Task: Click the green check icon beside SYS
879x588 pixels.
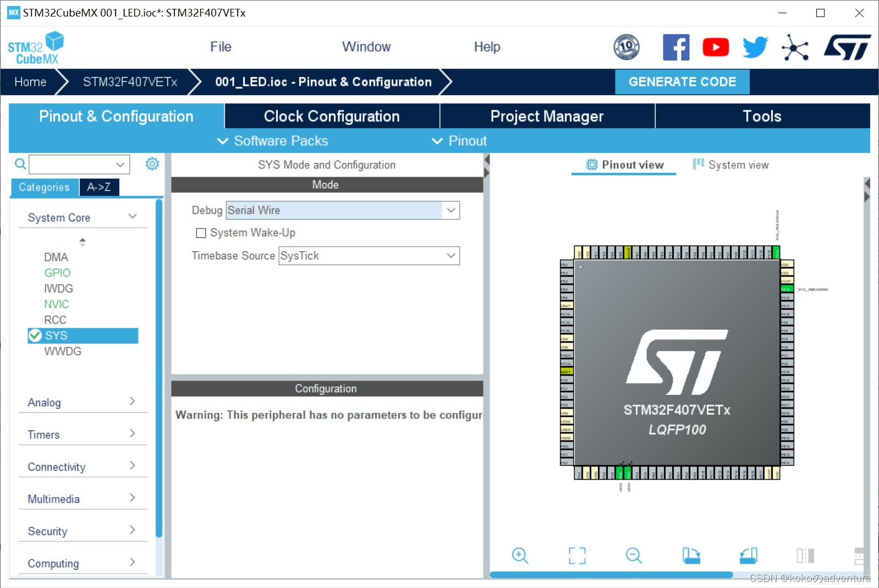Action: tap(35, 336)
